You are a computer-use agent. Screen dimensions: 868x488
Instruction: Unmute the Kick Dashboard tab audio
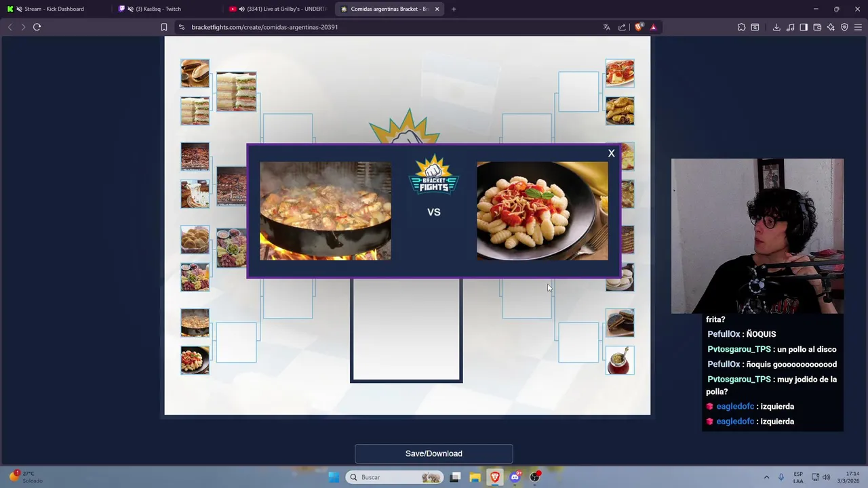click(18, 9)
